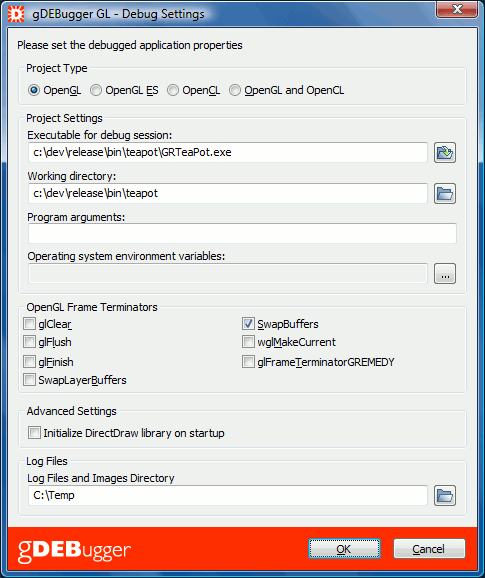Focus the Executable for debug session field
This screenshot has width=485, height=578.
[x=228, y=152]
